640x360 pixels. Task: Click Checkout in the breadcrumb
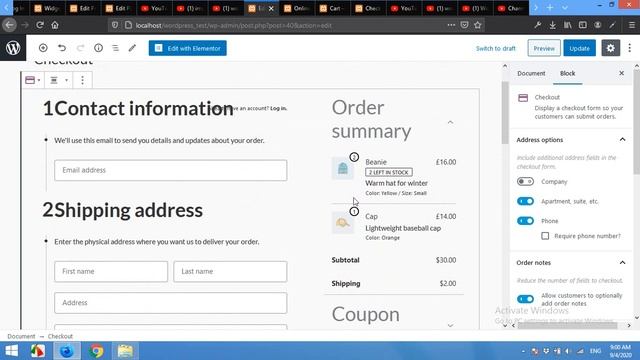click(x=60, y=336)
